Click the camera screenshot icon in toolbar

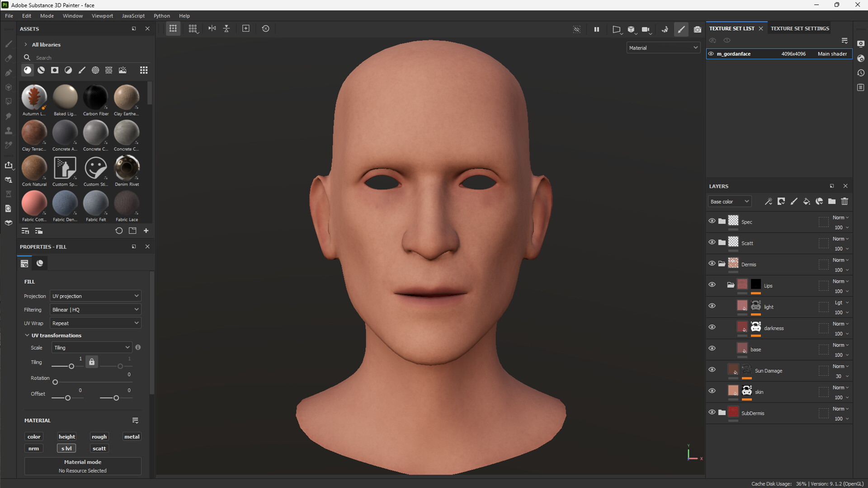click(x=698, y=29)
